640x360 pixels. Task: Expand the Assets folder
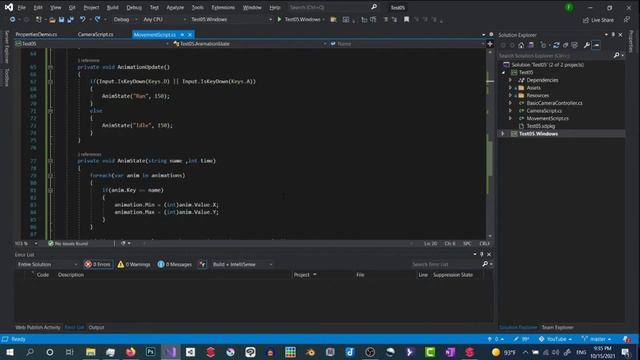510,88
